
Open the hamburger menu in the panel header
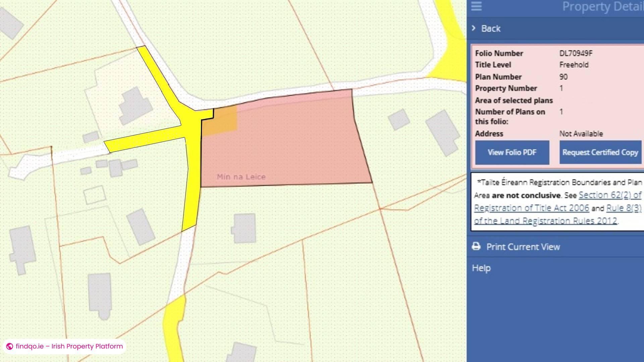(x=476, y=7)
